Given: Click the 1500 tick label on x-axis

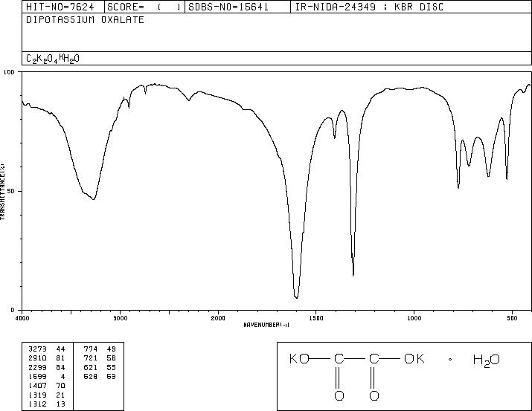Looking at the screenshot, I should (x=316, y=318).
